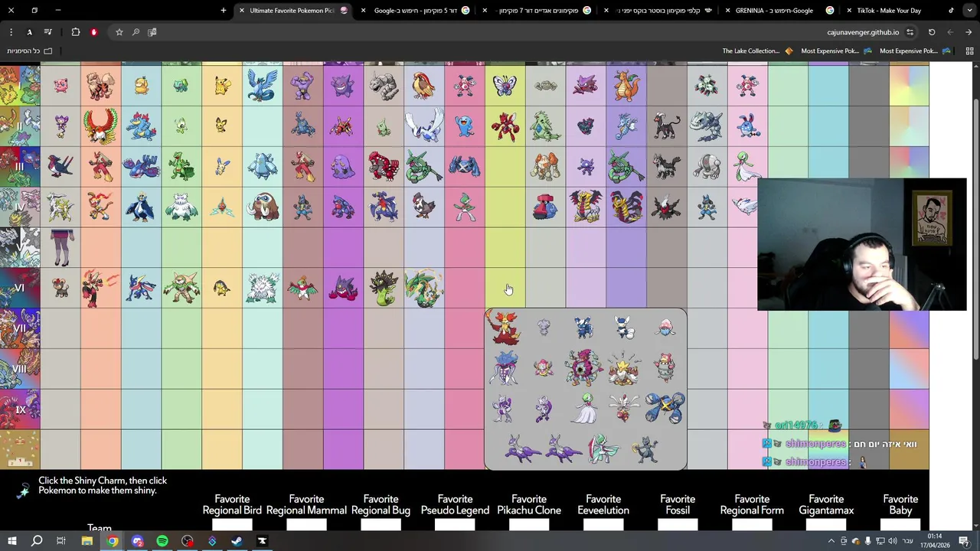Select Mega Medicham in the popup
This screenshot has width=980, height=551.
point(624,409)
